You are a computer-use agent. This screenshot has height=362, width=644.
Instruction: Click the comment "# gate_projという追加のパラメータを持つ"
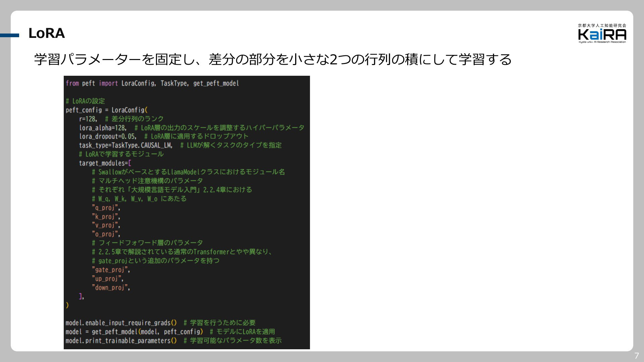point(156,261)
